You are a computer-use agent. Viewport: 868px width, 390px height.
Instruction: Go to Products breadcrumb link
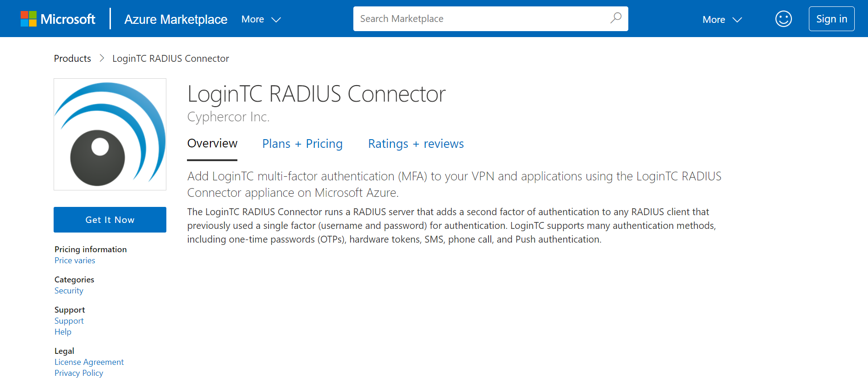72,59
